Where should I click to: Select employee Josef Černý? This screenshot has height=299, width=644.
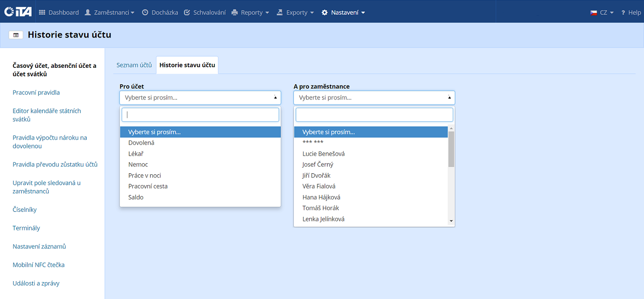[x=318, y=164]
